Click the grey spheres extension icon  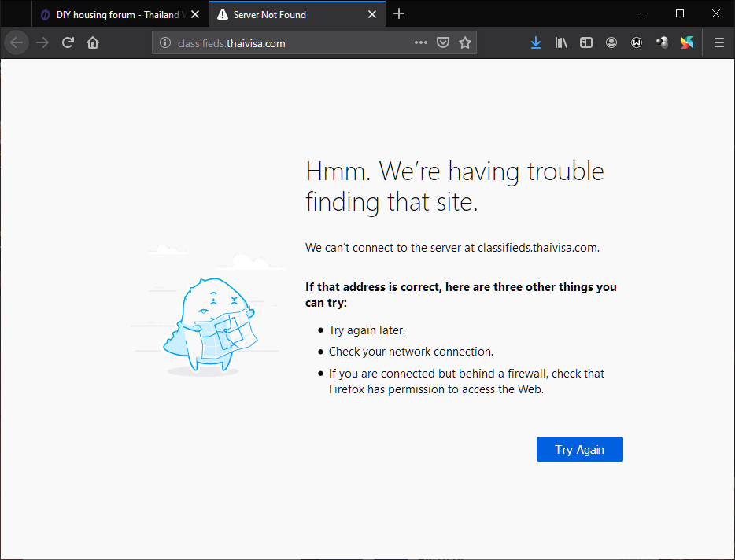click(x=662, y=42)
